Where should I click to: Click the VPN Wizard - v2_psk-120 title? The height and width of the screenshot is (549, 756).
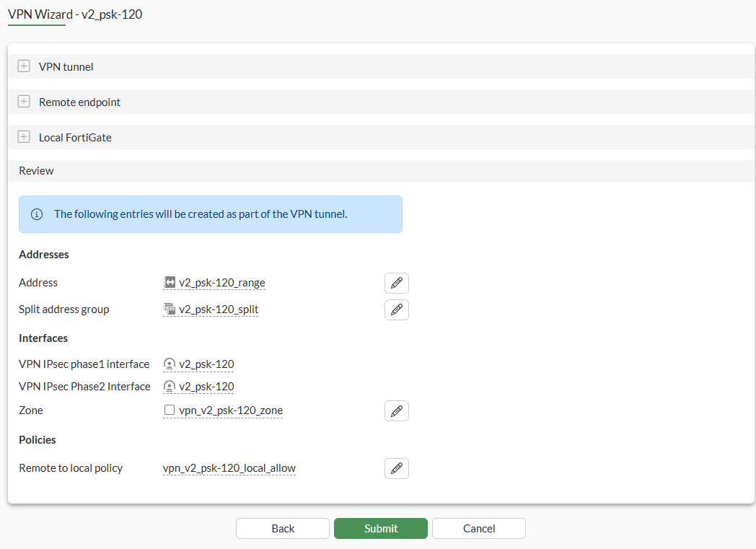tap(75, 14)
